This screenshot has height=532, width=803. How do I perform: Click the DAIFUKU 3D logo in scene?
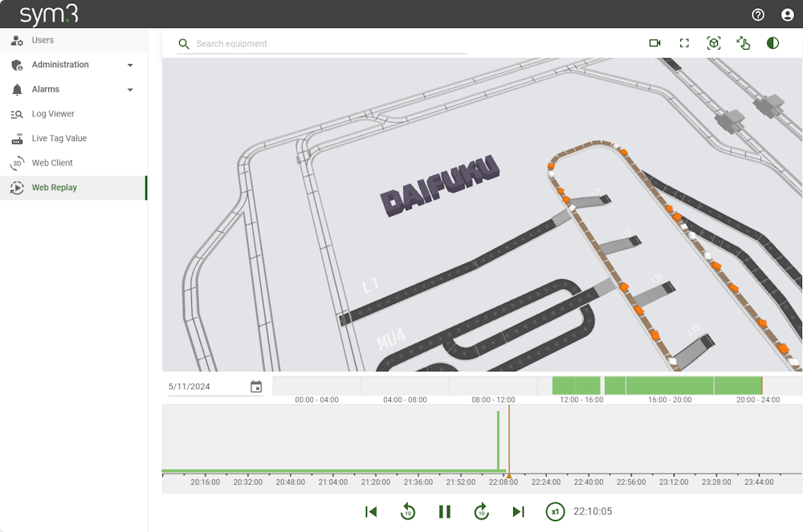tap(440, 185)
